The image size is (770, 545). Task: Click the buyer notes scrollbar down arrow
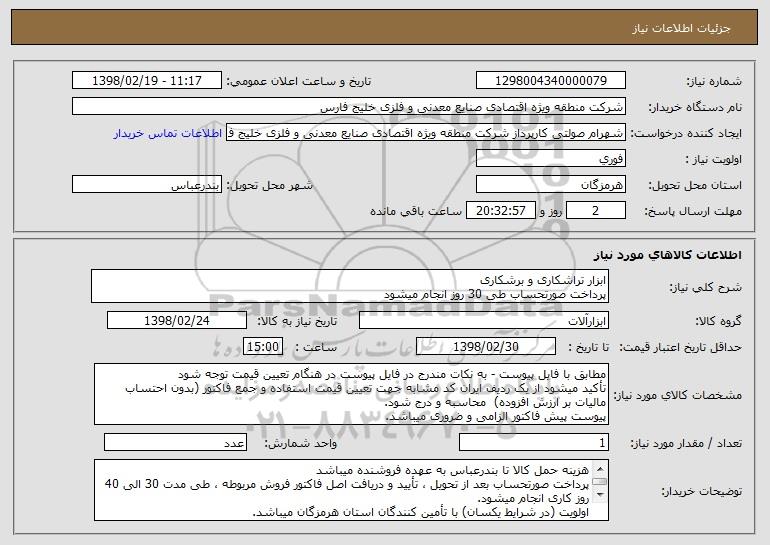pyautogui.click(x=599, y=495)
